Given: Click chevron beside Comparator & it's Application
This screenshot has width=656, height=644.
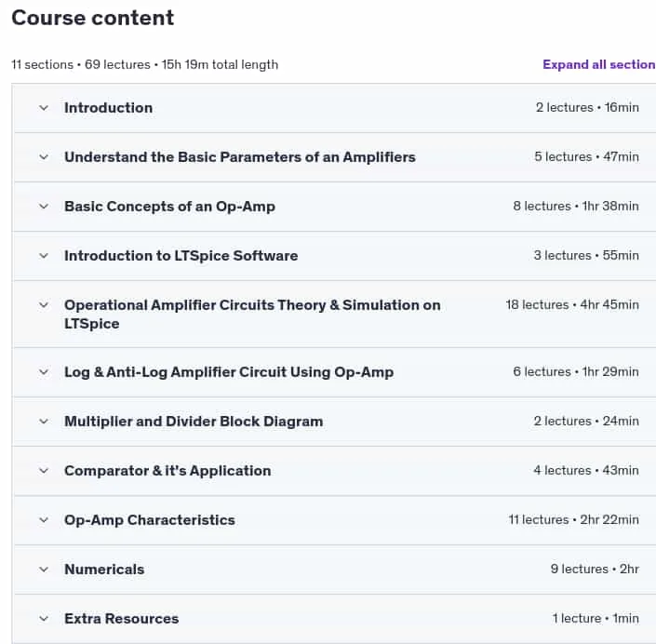Looking at the screenshot, I should point(44,471).
